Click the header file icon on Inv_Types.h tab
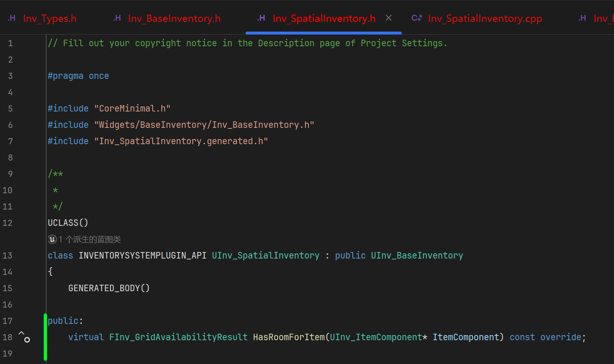The height and width of the screenshot is (364, 614). 12,18
